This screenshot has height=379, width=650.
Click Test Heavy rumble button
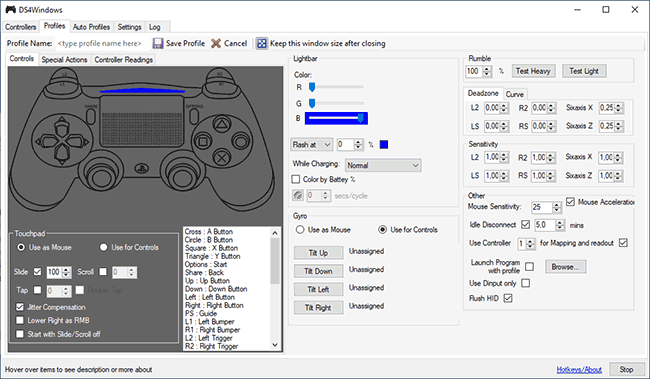click(533, 71)
